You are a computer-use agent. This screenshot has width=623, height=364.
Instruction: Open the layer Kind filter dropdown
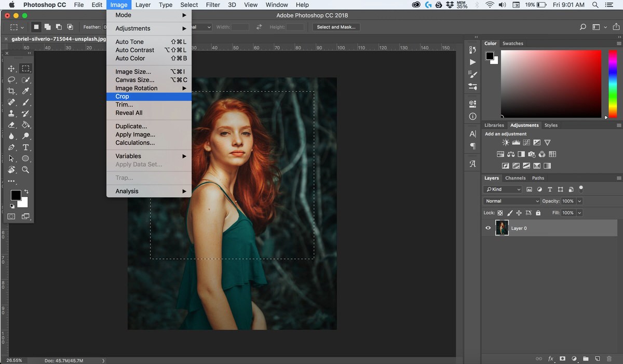[503, 190]
